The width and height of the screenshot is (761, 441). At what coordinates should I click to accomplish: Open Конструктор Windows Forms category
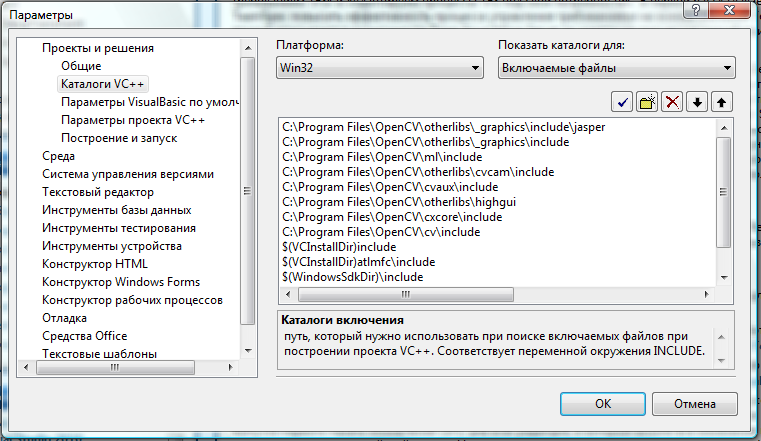[121, 282]
